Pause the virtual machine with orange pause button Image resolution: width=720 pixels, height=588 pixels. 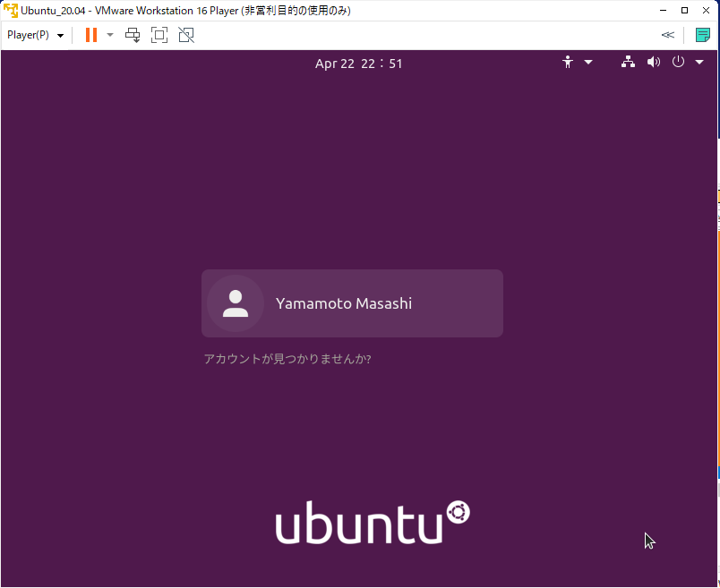tap(91, 35)
